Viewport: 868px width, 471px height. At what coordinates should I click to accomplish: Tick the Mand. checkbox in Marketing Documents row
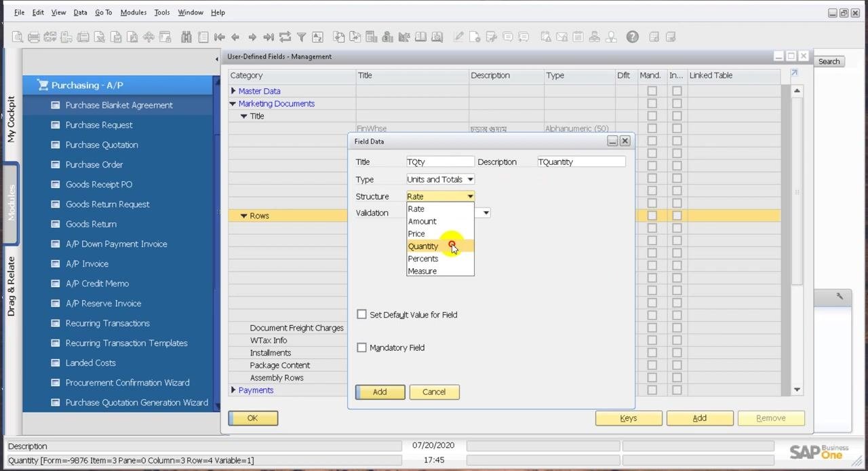point(652,103)
